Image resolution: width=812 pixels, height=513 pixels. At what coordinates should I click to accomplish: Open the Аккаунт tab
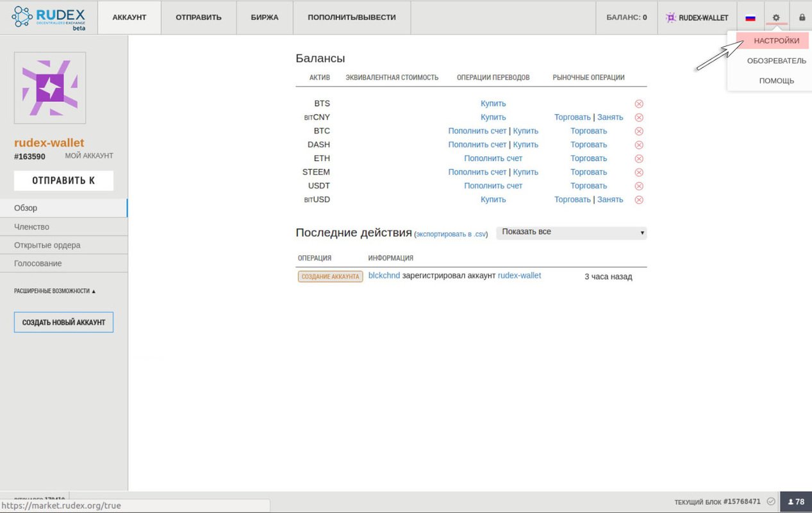129,17
